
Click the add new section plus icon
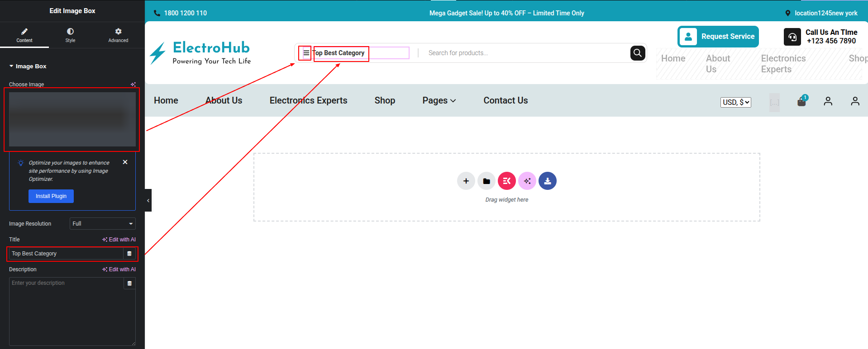[x=466, y=181]
